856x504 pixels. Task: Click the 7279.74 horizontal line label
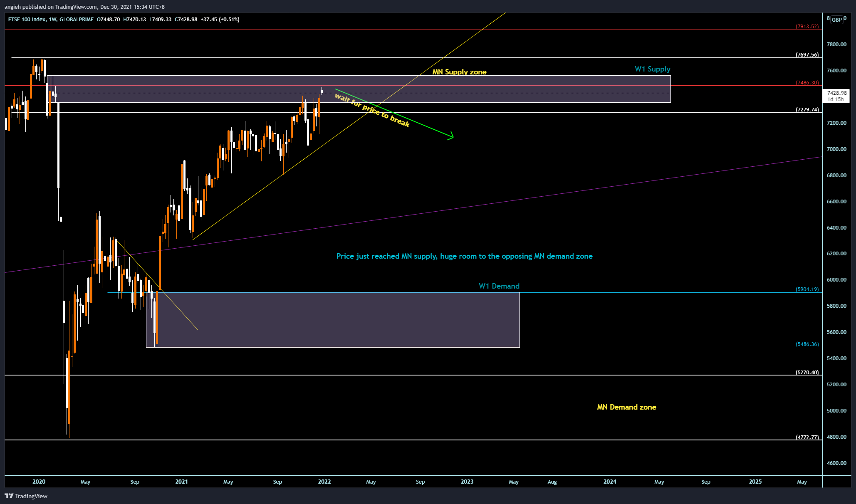coord(807,110)
